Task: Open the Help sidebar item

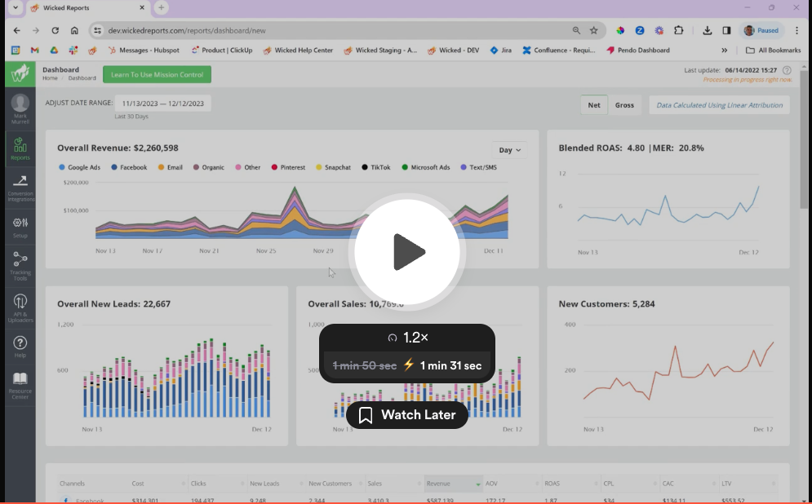Action: (x=20, y=347)
